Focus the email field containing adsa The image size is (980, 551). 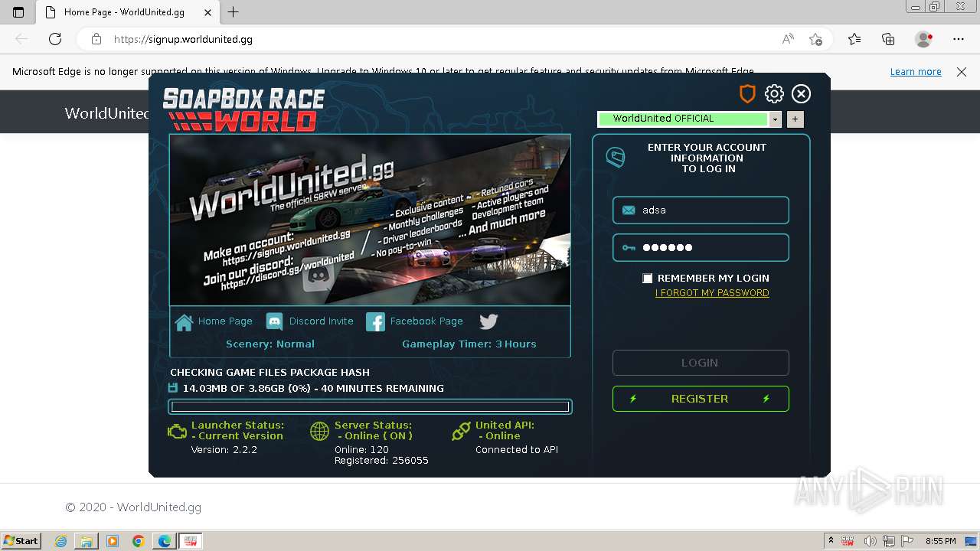click(701, 210)
